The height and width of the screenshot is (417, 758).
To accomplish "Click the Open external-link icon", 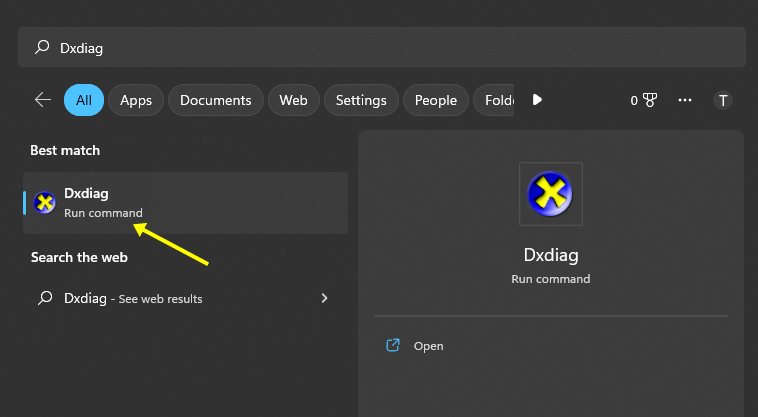I will click(x=393, y=346).
